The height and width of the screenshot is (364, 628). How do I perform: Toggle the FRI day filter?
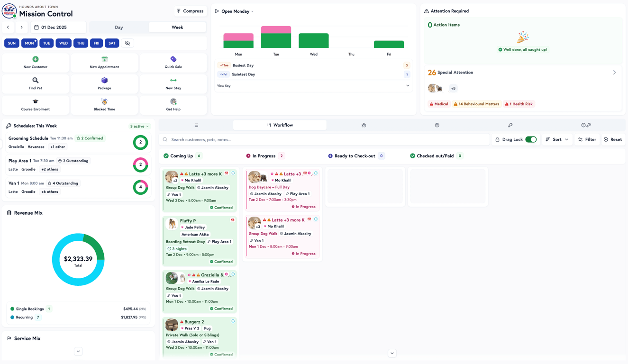tap(96, 43)
